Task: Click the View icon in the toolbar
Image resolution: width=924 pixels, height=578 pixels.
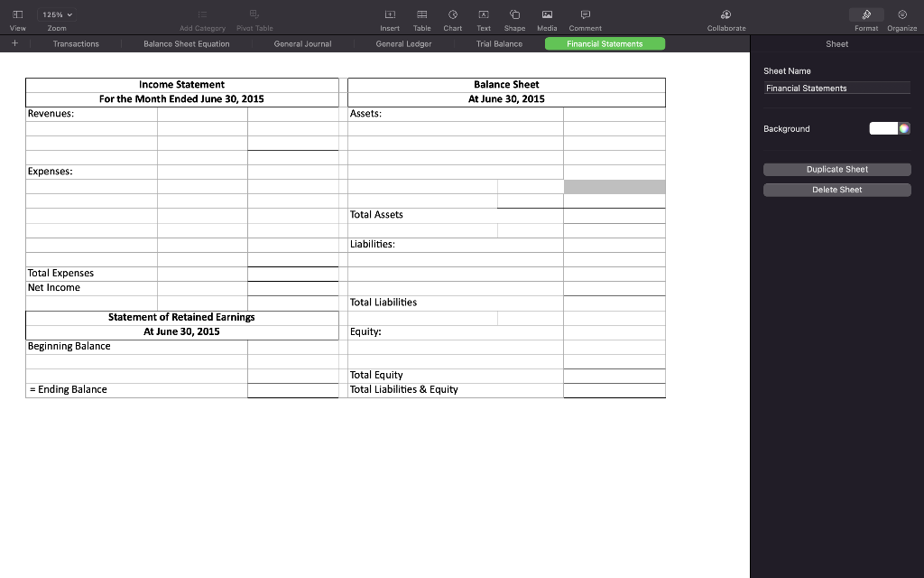Action: pyautogui.click(x=17, y=16)
